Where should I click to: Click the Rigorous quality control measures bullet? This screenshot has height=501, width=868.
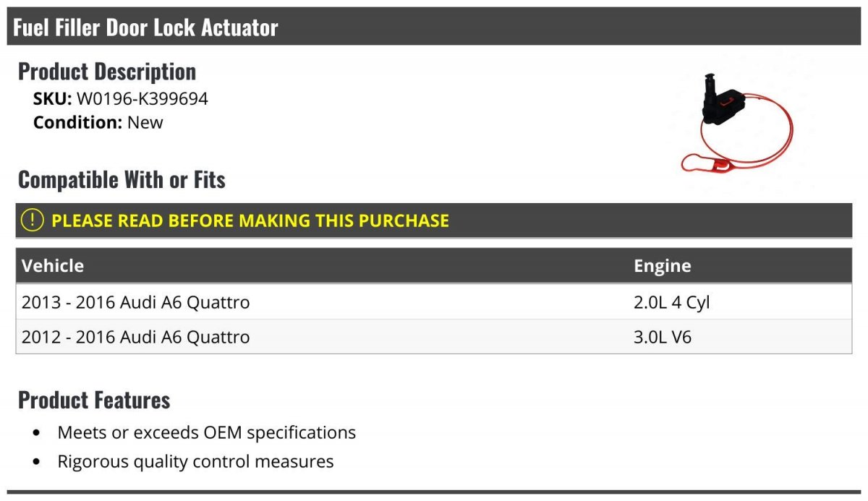pos(196,461)
